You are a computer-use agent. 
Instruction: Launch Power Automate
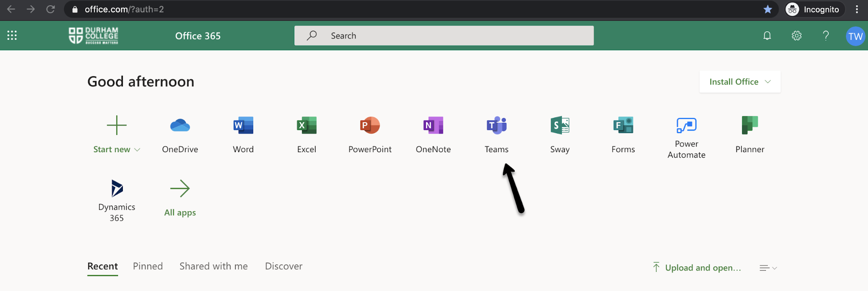point(686,138)
